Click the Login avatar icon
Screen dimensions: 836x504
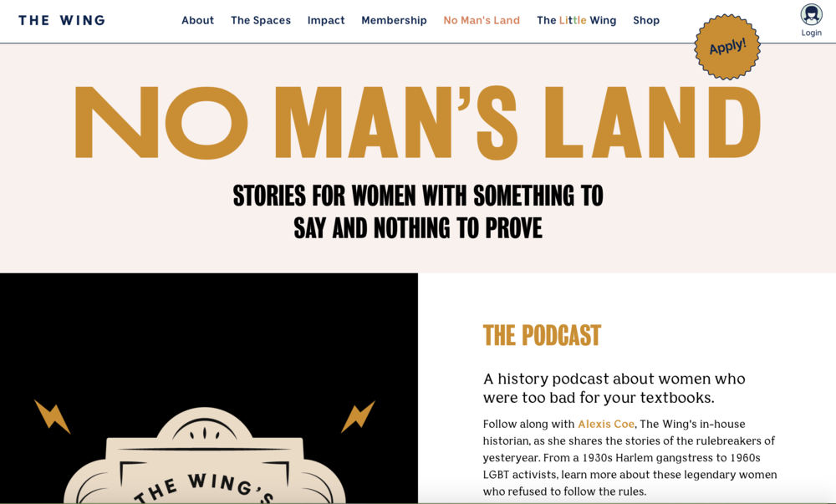coord(811,14)
